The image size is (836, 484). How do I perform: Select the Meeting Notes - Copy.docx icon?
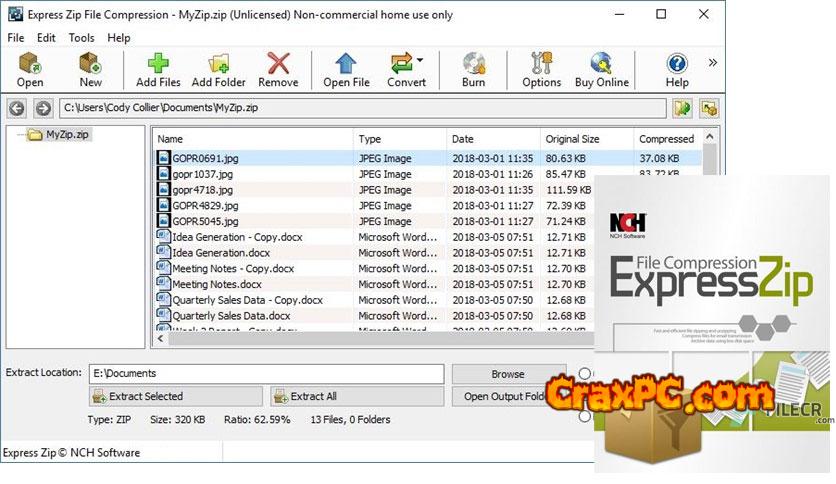click(163, 268)
